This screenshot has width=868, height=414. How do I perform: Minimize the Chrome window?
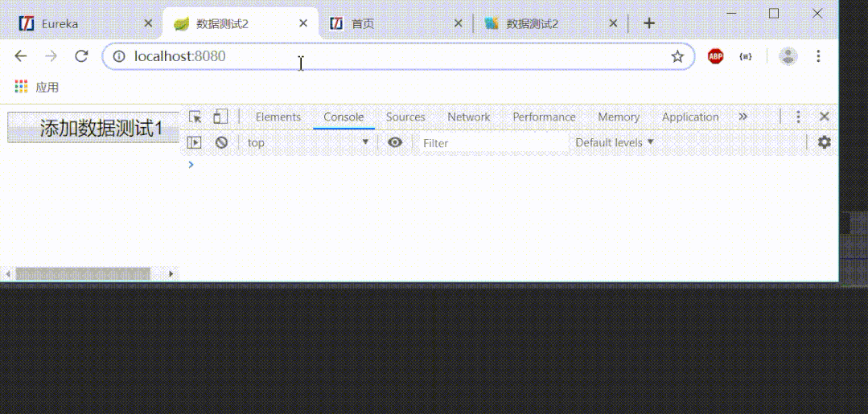732,14
